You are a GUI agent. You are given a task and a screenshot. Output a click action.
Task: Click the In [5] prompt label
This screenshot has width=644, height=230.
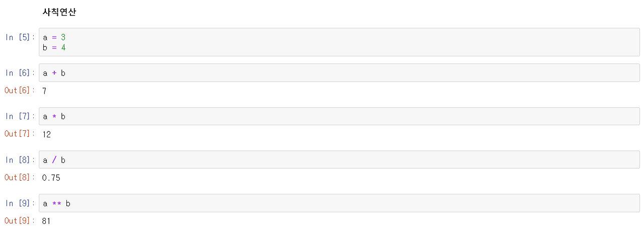[20, 37]
